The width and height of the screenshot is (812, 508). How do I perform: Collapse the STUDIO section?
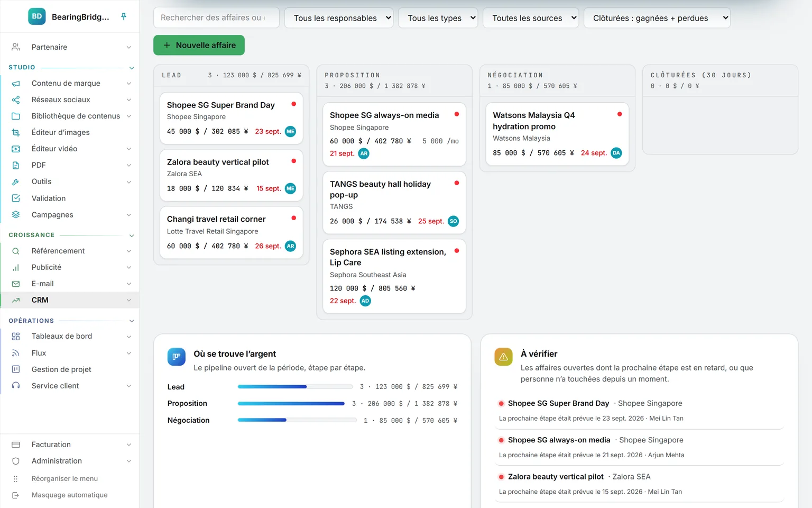[132, 68]
